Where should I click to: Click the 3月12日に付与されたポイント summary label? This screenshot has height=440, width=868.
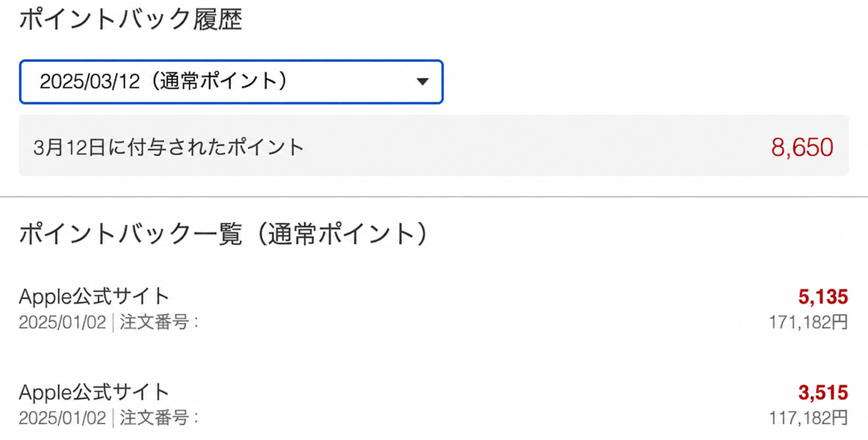pos(169,147)
